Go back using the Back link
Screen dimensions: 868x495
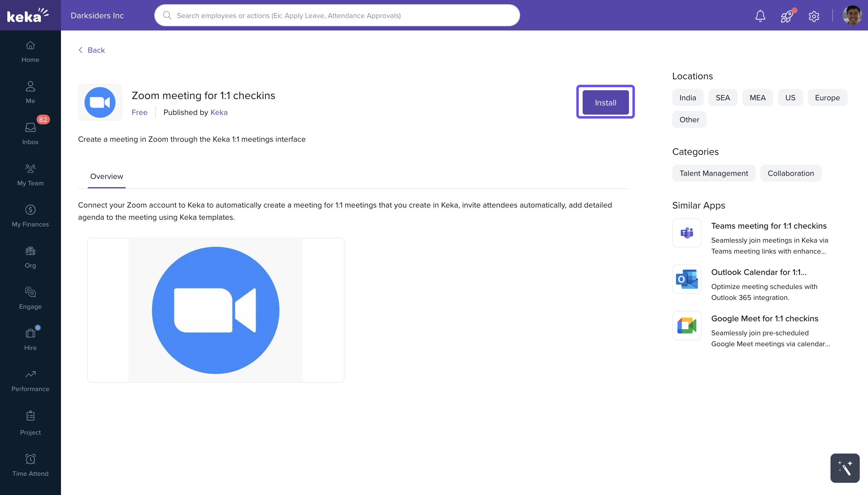92,50
